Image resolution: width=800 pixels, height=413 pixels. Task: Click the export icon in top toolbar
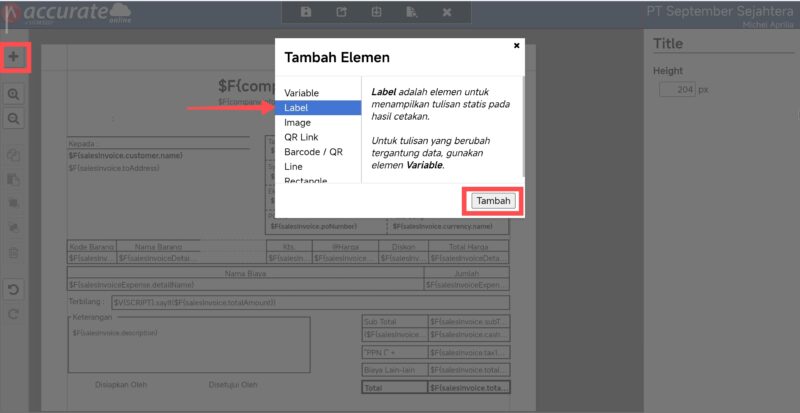pos(341,12)
